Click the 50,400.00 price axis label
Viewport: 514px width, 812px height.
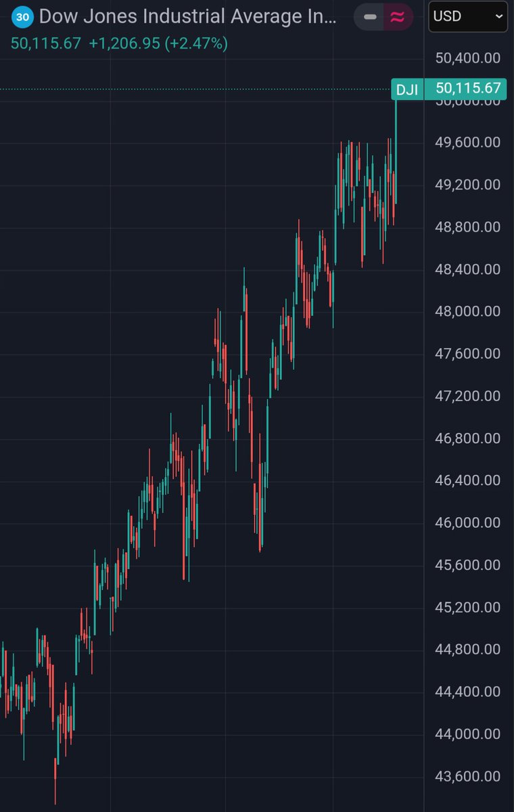pyautogui.click(x=468, y=58)
